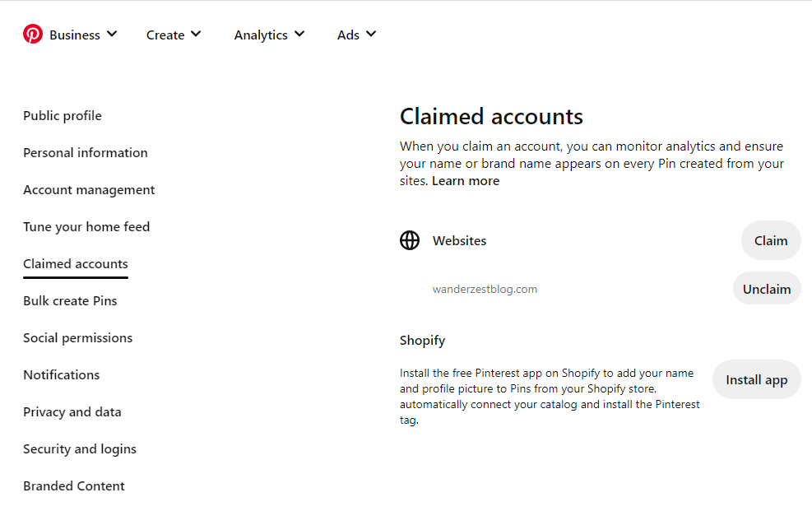This screenshot has width=812, height=511.
Task: Open the Learn more link
Action: pyautogui.click(x=466, y=181)
